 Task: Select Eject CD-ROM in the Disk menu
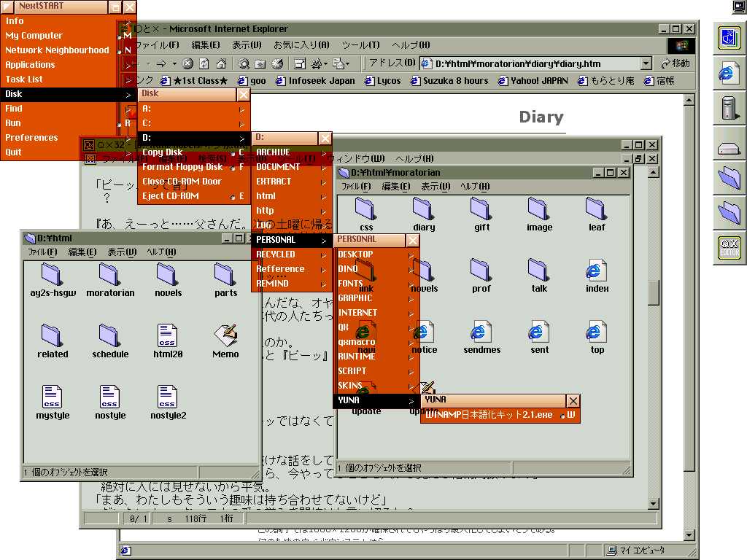point(193,196)
